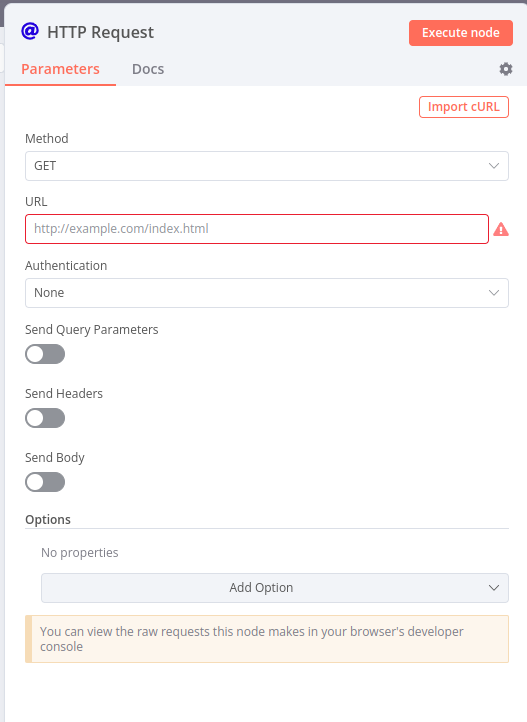
Task: Toggle the Send Body switch
Action: (45, 482)
